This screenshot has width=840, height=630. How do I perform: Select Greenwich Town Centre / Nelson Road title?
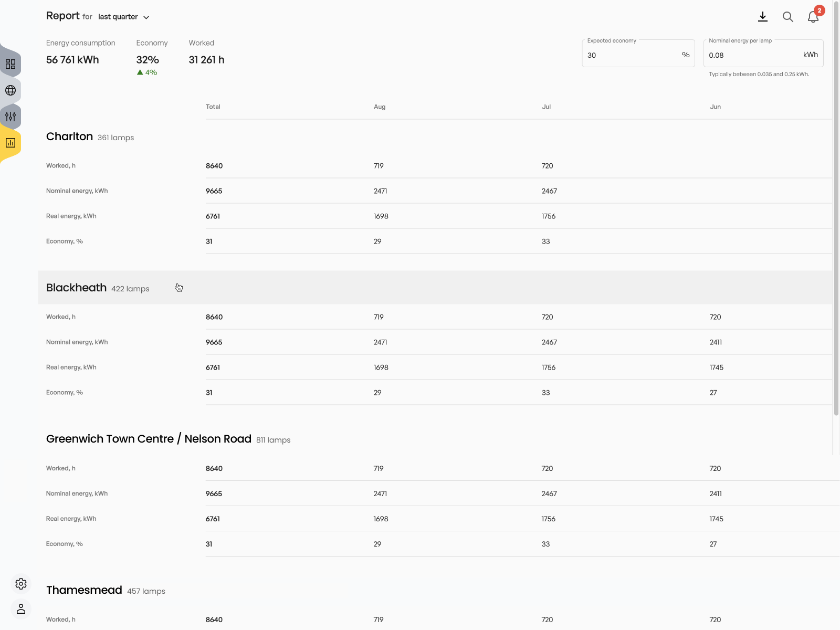[x=149, y=438]
